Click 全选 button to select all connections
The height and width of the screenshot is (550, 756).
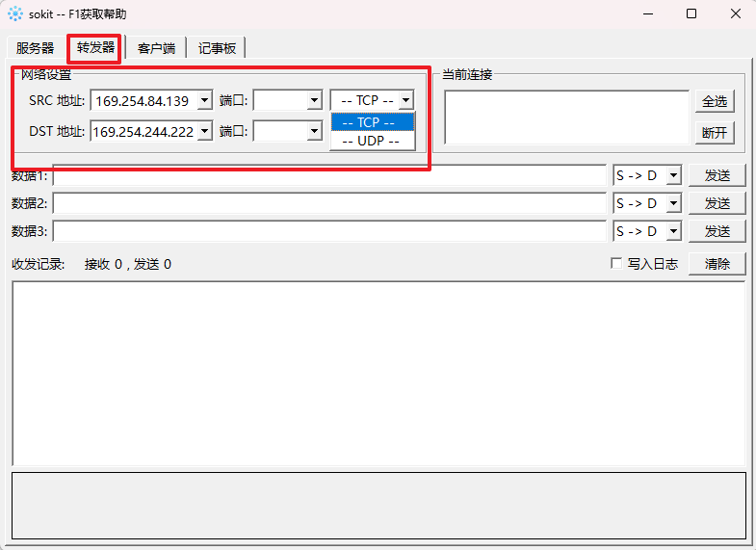pyautogui.click(x=715, y=101)
